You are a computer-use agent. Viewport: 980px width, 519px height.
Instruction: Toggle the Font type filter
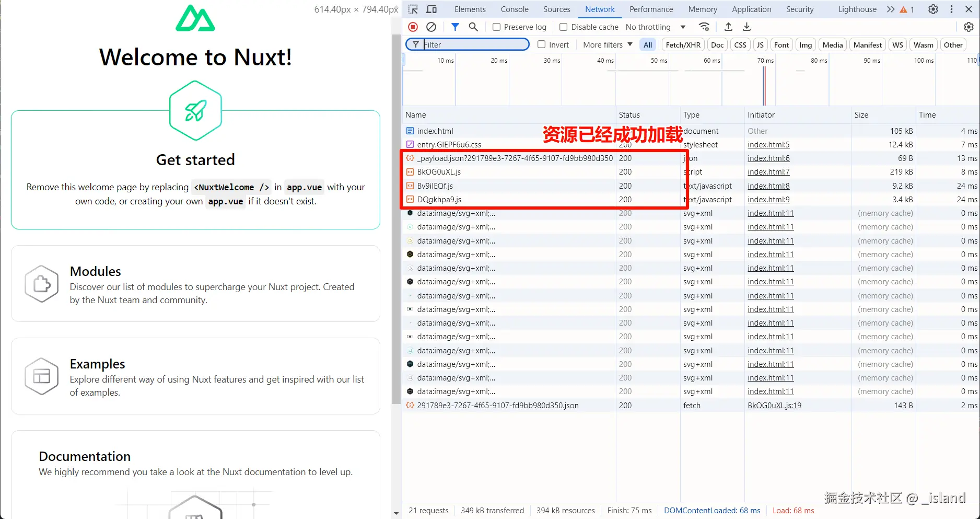781,45
